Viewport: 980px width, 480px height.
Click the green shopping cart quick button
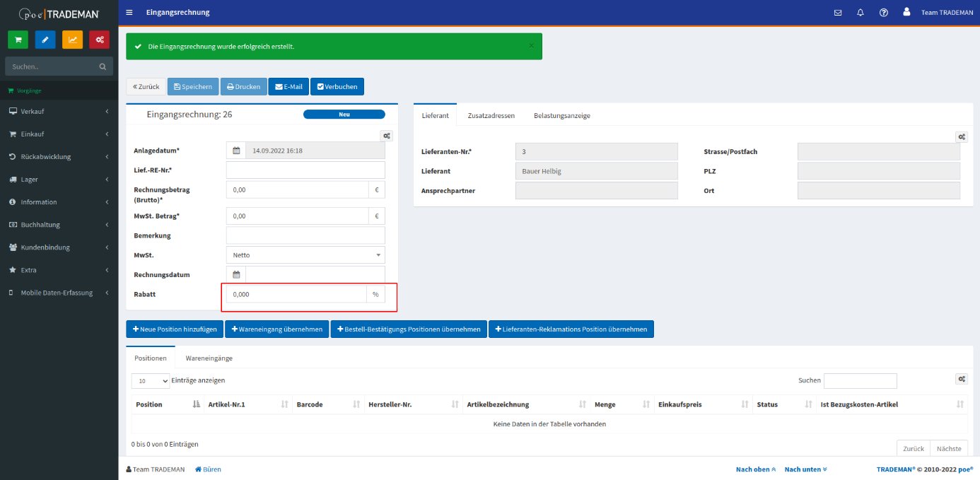pyautogui.click(x=18, y=40)
